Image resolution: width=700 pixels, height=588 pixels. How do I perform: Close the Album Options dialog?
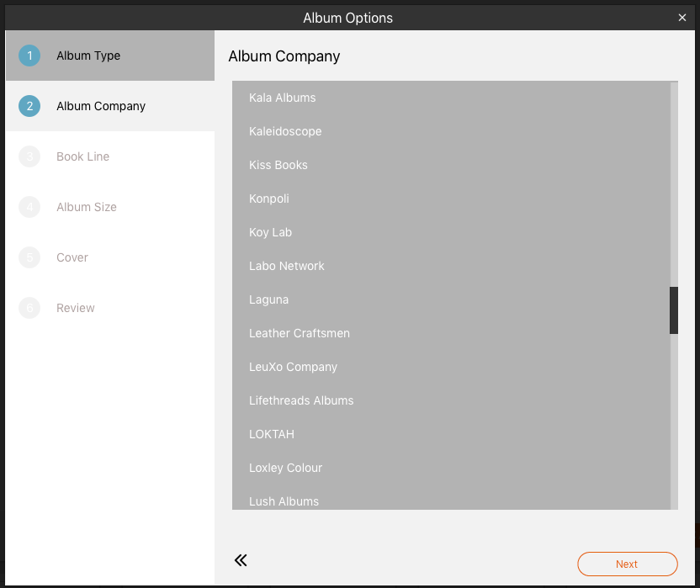[x=681, y=18]
